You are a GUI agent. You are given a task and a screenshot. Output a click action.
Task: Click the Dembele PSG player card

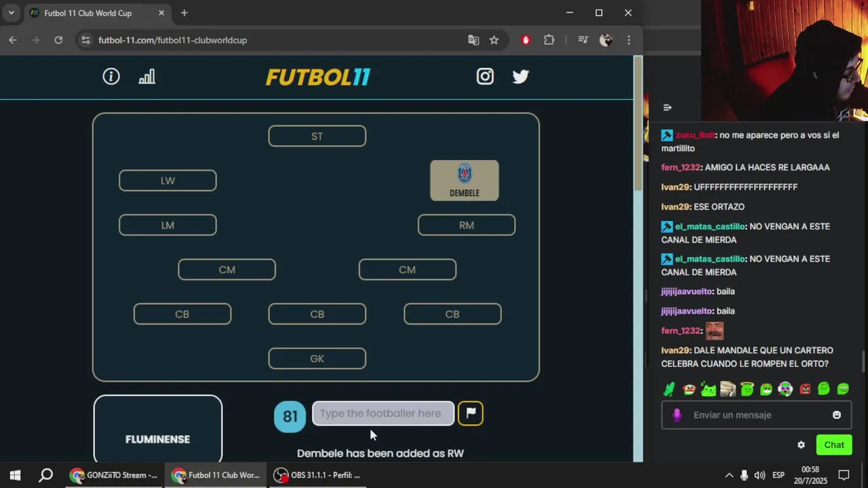(x=465, y=180)
